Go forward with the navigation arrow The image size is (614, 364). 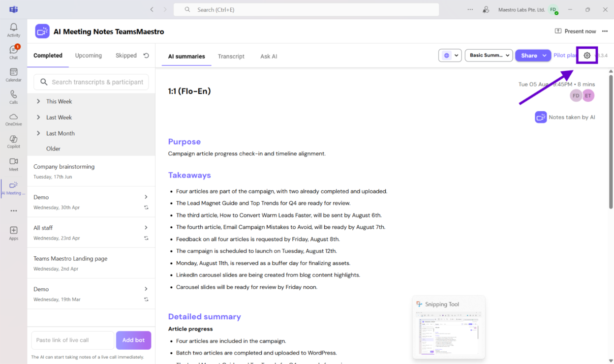click(165, 9)
